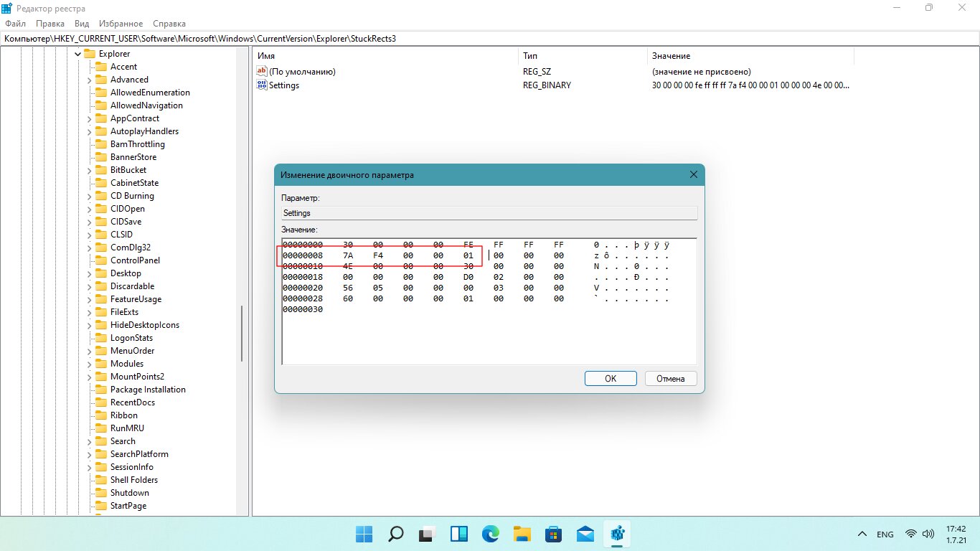
Task: Open network status tray icon
Action: coord(911,534)
